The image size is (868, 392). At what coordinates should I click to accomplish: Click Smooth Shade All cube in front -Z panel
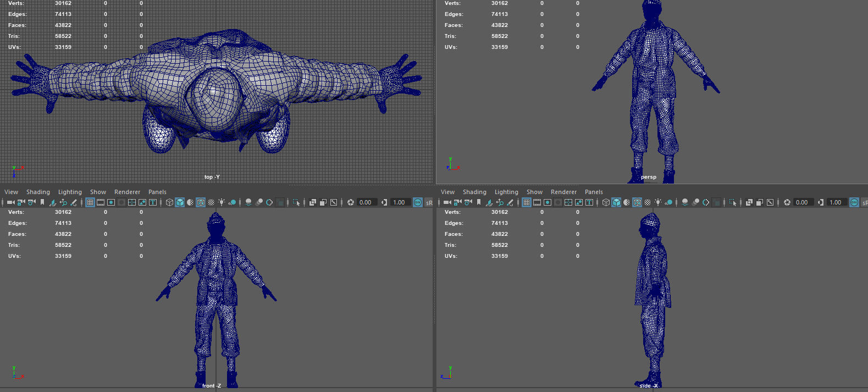[180, 202]
